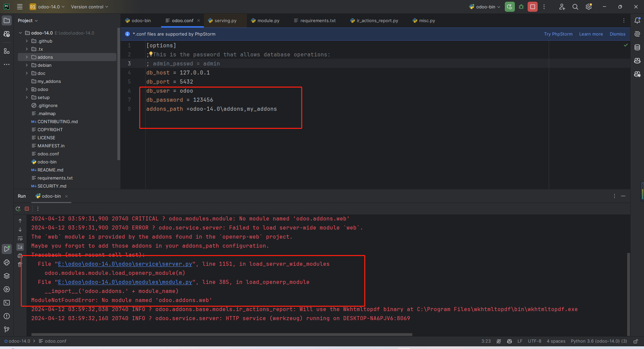
Task: Switch to requirements.txt editor tab
Action: click(315, 20)
